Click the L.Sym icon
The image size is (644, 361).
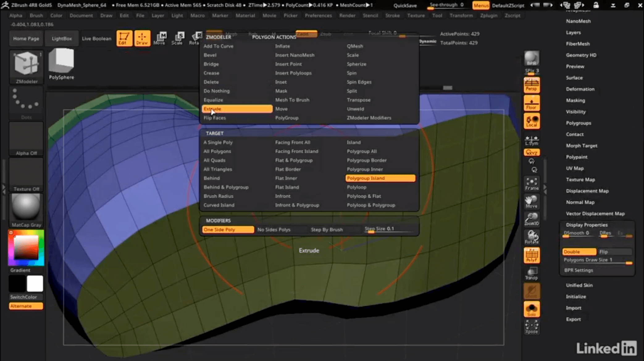coord(532,140)
